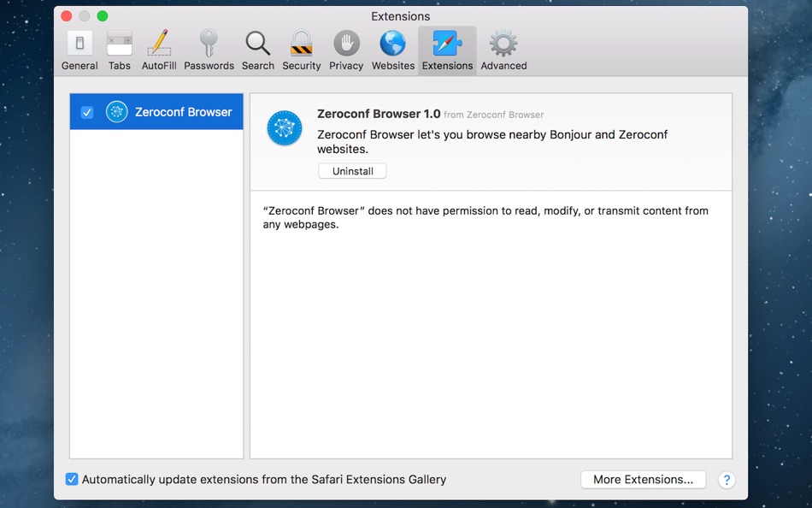The height and width of the screenshot is (508, 812).
Task: Open the Tabs preferences pane
Action: (x=119, y=50)
